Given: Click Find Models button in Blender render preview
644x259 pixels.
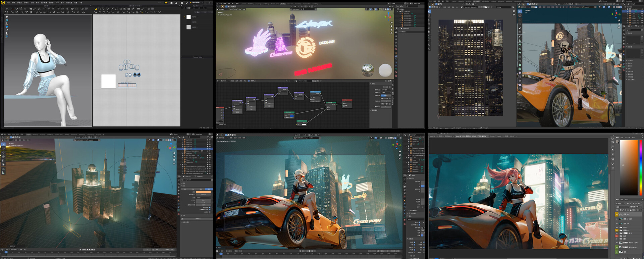Looking at the screenshot, I should (300, 138).
